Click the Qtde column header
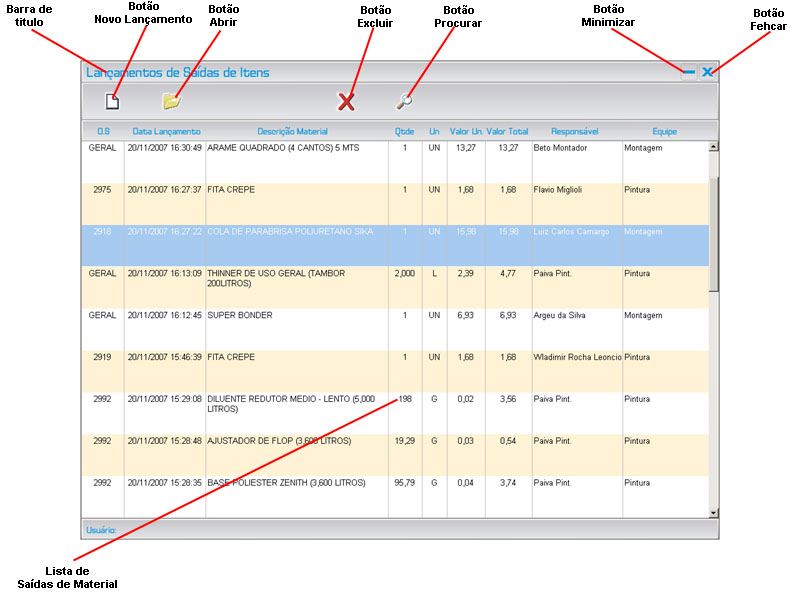Screen dimensions: 800x600 coord(404,131)
